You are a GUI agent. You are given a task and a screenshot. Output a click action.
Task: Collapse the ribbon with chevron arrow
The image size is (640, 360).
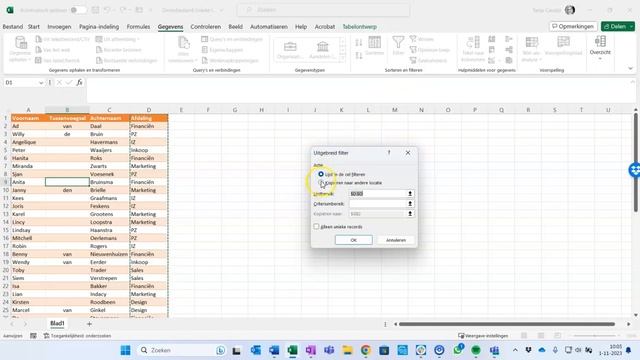click(630, 69)
